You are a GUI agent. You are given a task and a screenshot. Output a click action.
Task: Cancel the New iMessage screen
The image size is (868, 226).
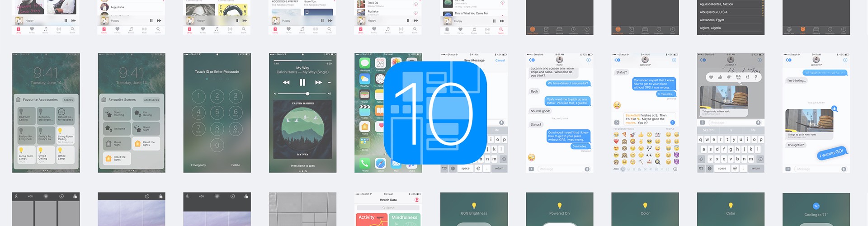coord(500,60)
